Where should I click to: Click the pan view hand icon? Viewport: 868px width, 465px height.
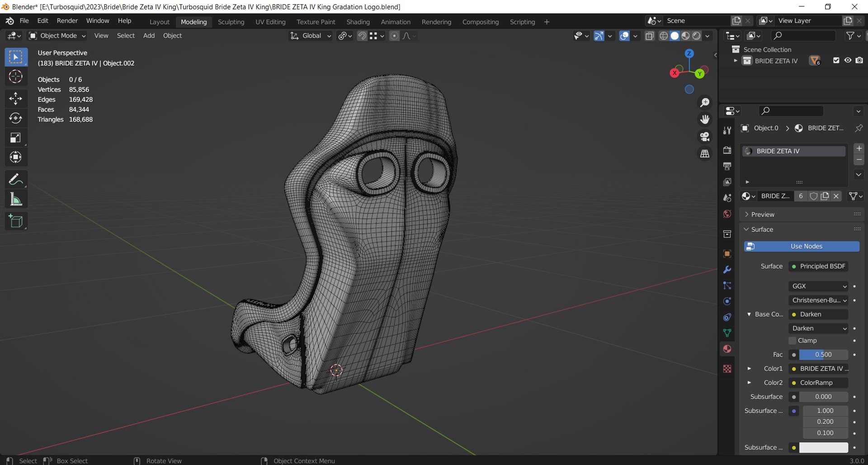[705, 119]
